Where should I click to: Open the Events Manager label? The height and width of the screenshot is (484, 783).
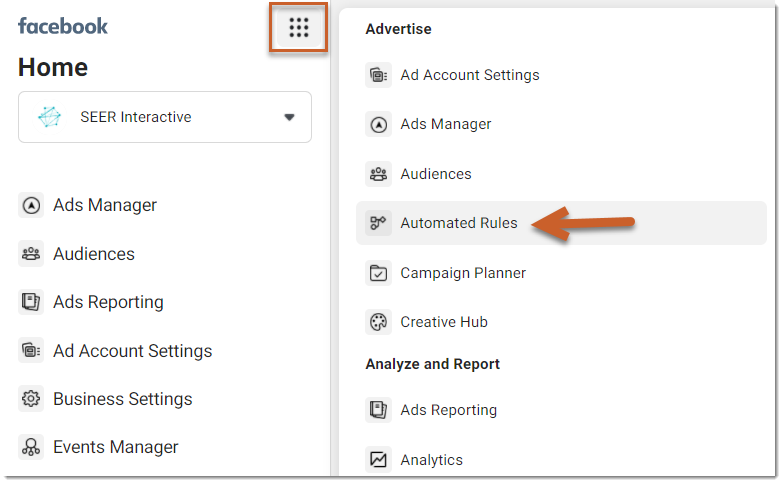[x=116, y=447]
